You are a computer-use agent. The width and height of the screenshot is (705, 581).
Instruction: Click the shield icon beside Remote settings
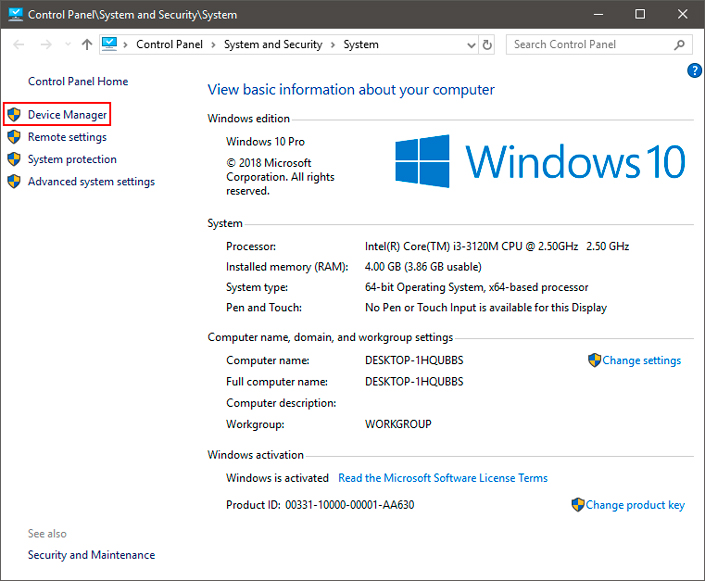point(14,137)
